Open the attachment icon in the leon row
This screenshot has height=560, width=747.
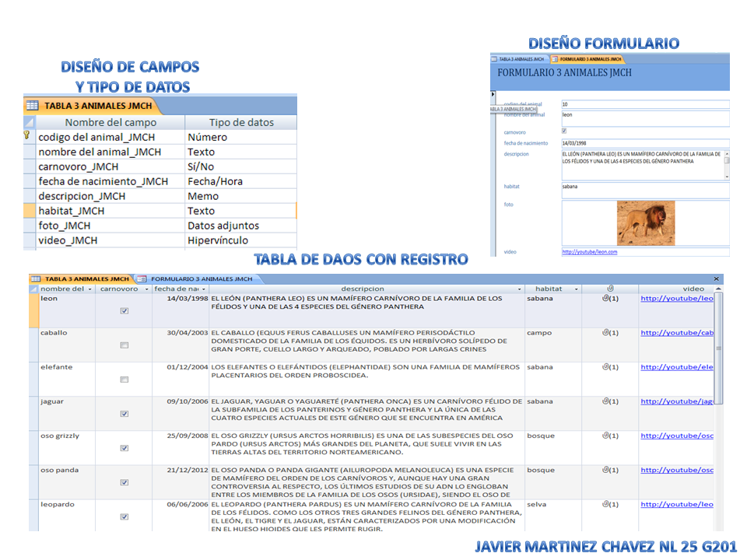coord(605,299)
